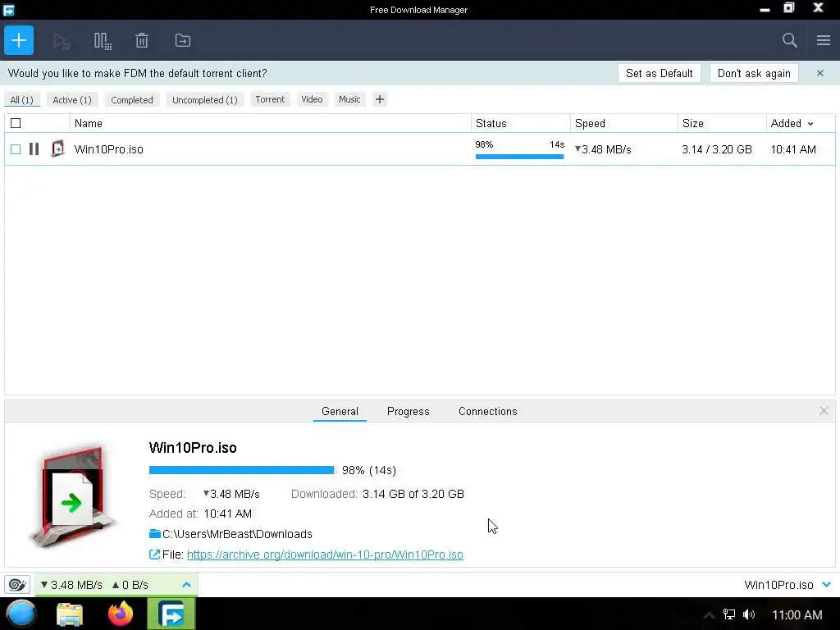This screenshot has width=840, height=630.
Task: Click the upload speed 0 B/s indicator
Action: [130, 584]
